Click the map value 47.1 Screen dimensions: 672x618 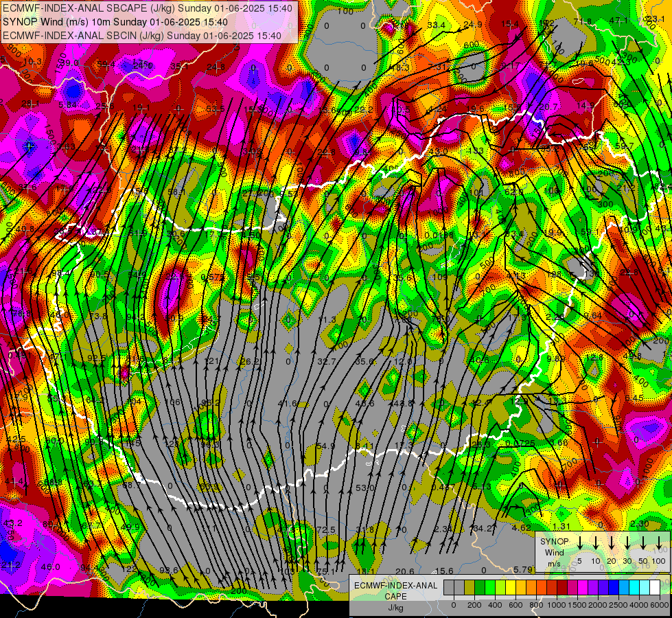click(618, 20)
